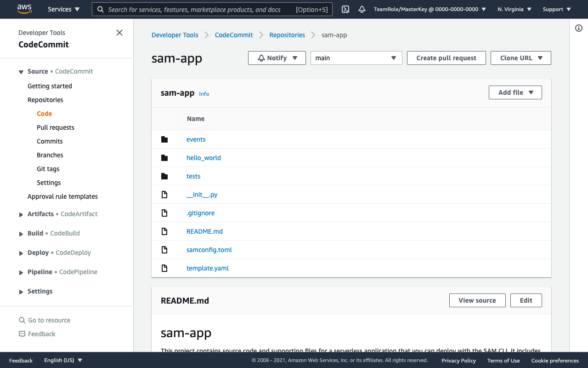The height and width of the screenshot is (368, 588).
Task: Open the tests folder link
Action: 193,176
